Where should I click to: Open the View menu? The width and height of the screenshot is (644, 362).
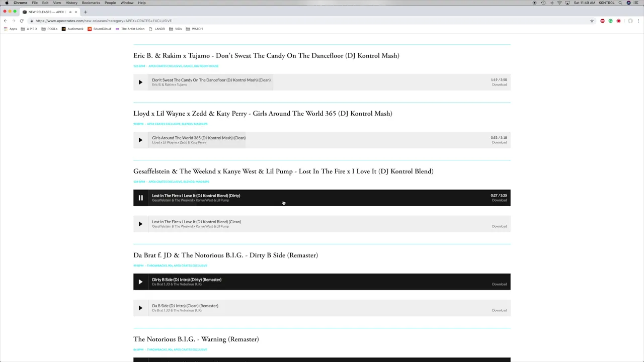pyautogui.click(x=57, y=3)
